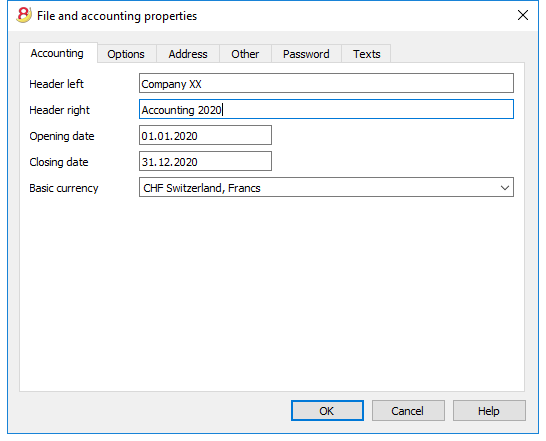Select the Other tab
This screenshot has height=441, width=546.
245,54
